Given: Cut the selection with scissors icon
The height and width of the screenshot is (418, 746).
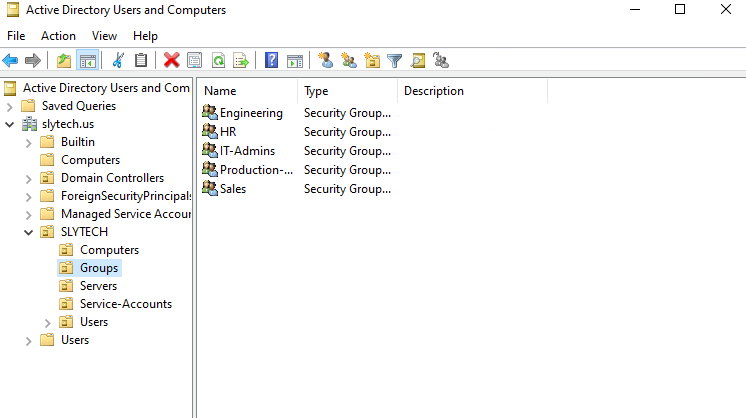Looking at the screenshot, I should (x=118, y=60).
